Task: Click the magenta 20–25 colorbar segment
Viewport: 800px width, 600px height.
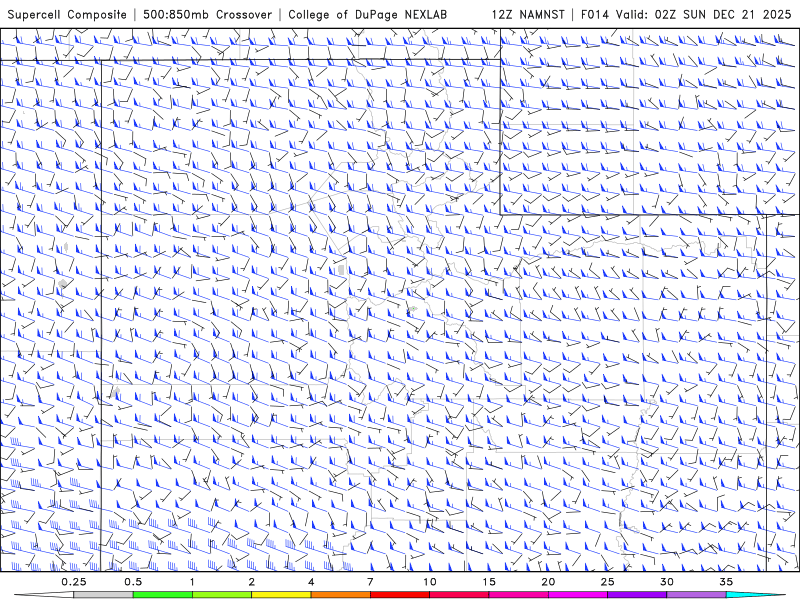Action: coord(578,595)
